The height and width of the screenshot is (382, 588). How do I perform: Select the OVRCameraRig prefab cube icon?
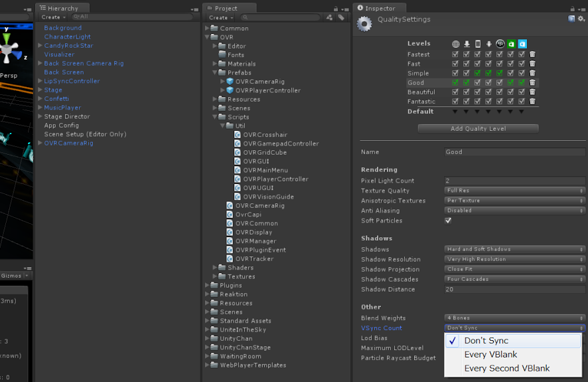230,82
